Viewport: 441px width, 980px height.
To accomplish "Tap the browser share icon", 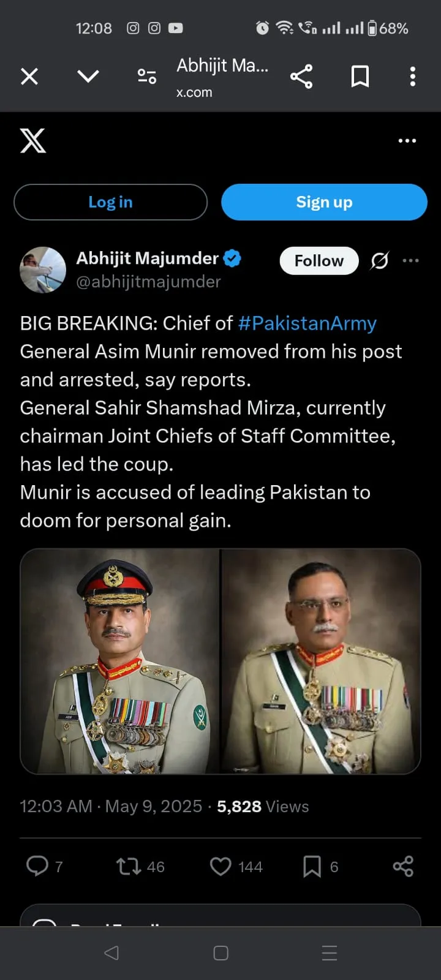I will click(301, 77).
